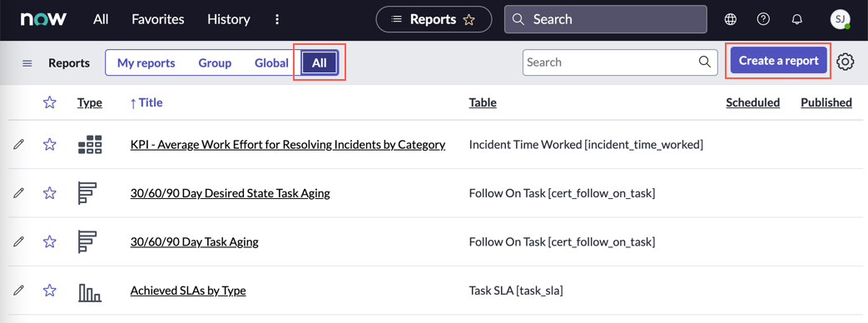
Task: Edit the KPI Average Work Effort report pencil
Action: pyautogui.click(x=19, y=145)
